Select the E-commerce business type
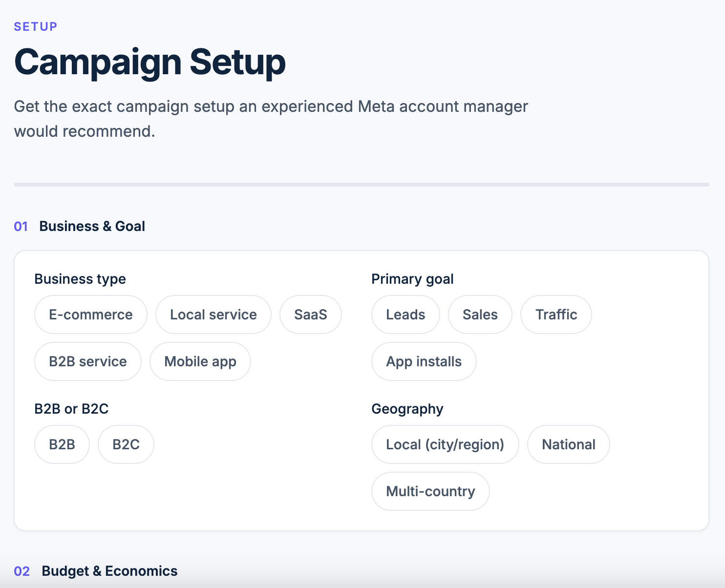 91,315
